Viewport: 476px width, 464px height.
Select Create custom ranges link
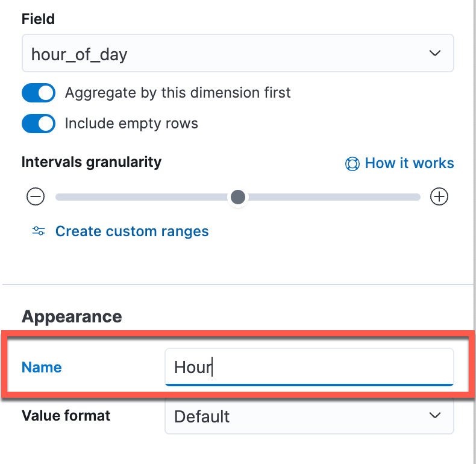click(132, 231)
